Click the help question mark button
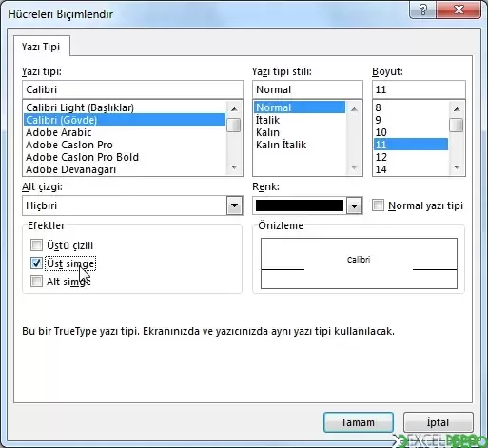The width and height of the screenshot is (488, 448). point(422,10)
